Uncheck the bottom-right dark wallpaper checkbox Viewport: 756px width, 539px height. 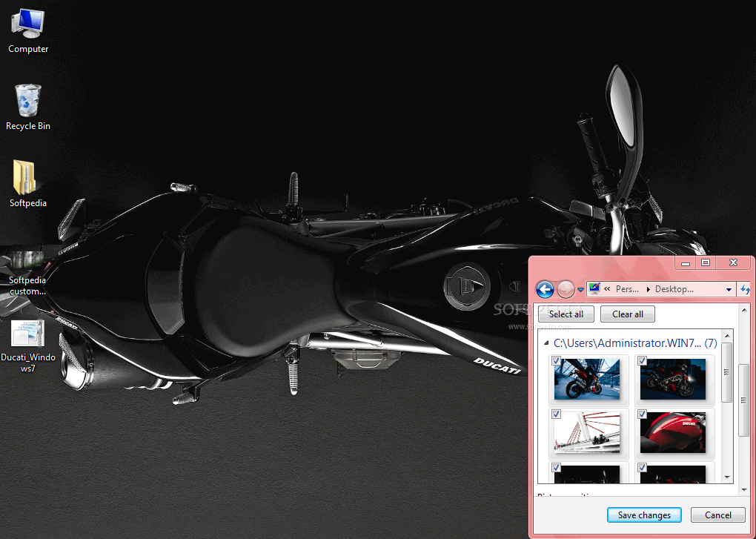click(642, 467)
